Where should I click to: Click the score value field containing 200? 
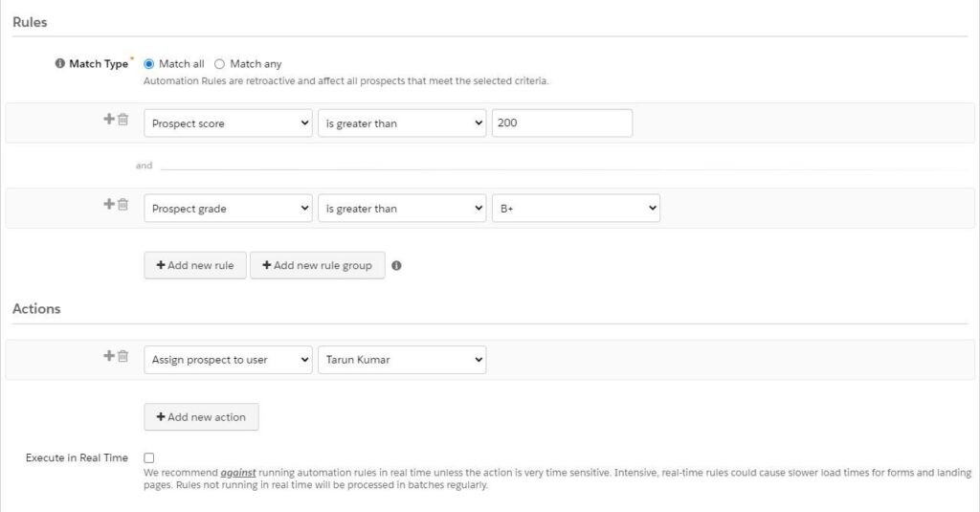tap(562, 123)
